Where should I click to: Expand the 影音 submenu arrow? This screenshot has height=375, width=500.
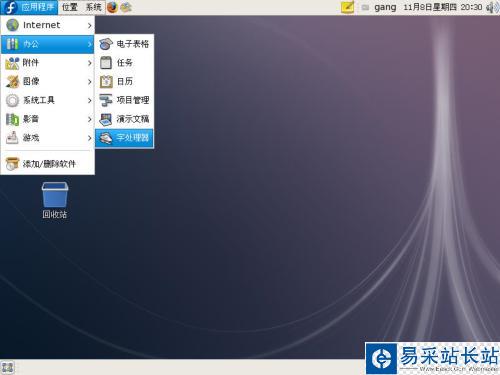coord(89,119)
